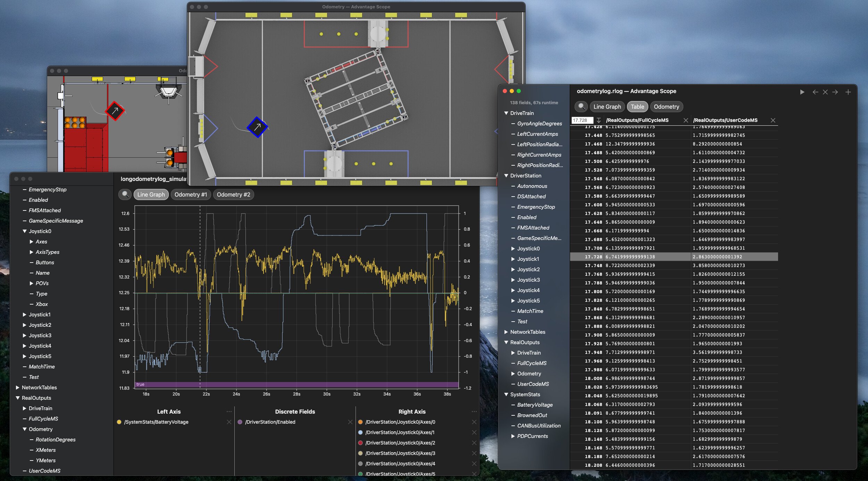This screenshot has width=868, height=481.
Task: Start playback with the play arrow icon
Action: pos(802,92)
